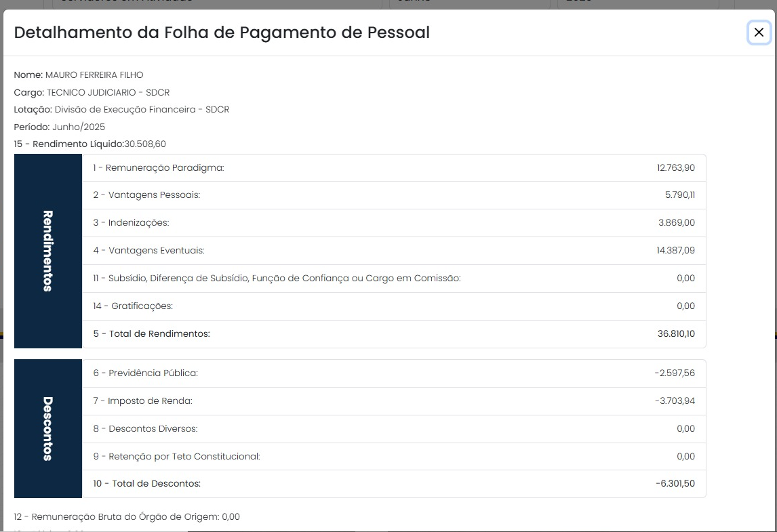
Task: Click the Indenizações row label
Action: pyautogui.click(x=132, y=223)
